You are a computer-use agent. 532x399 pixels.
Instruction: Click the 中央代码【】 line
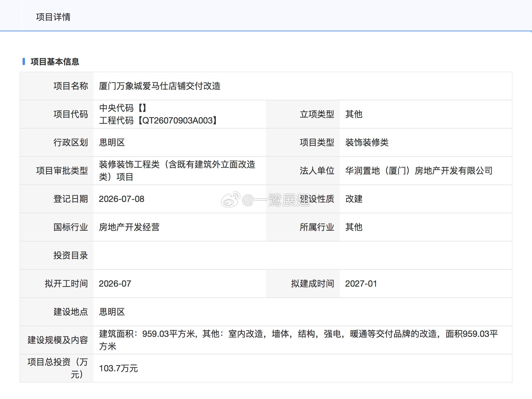pyautogui.click(x=123, y=108)
